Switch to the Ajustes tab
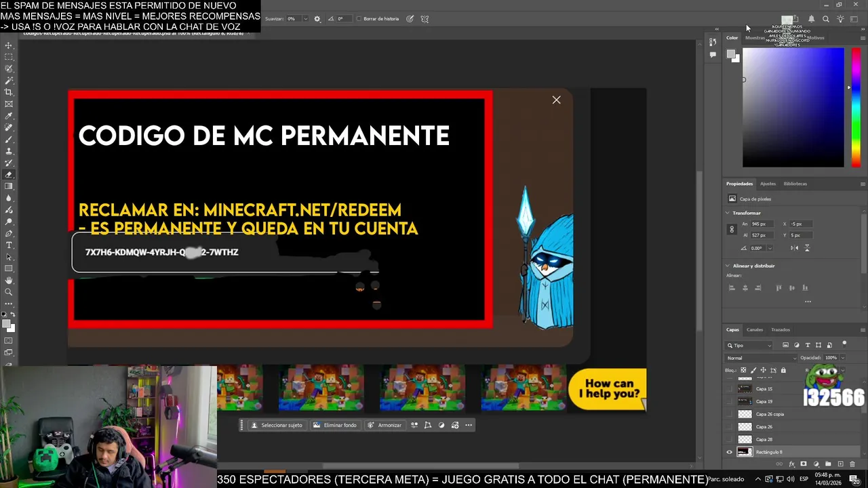This screenshot has height=488, width=868. (768, 184)
